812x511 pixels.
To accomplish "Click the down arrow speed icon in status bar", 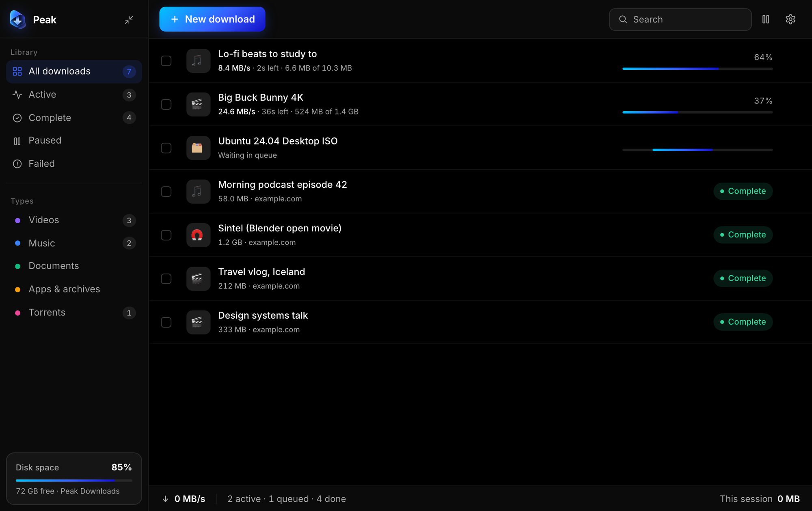I will tap(165, 499).
